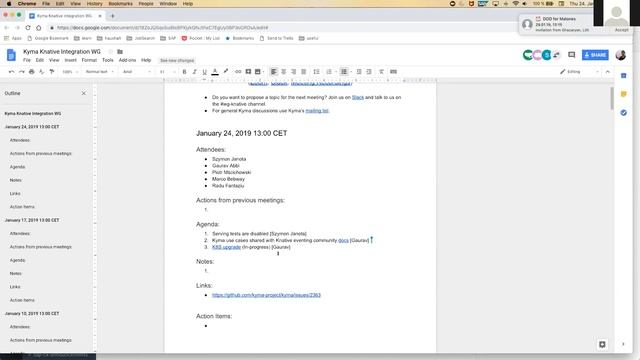Open the Line spacing menu
This screenshot has width=640, height=360.
point(316,72)
